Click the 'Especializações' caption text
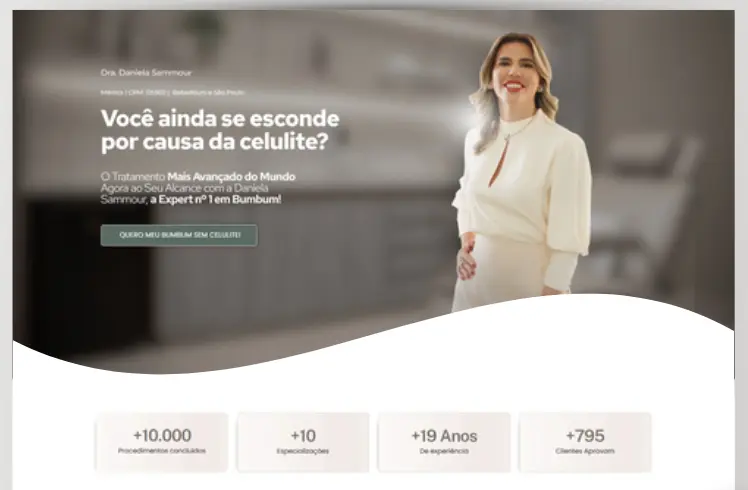Image resolution: width=748 pixels, height=490 pixels. (302, 451)
